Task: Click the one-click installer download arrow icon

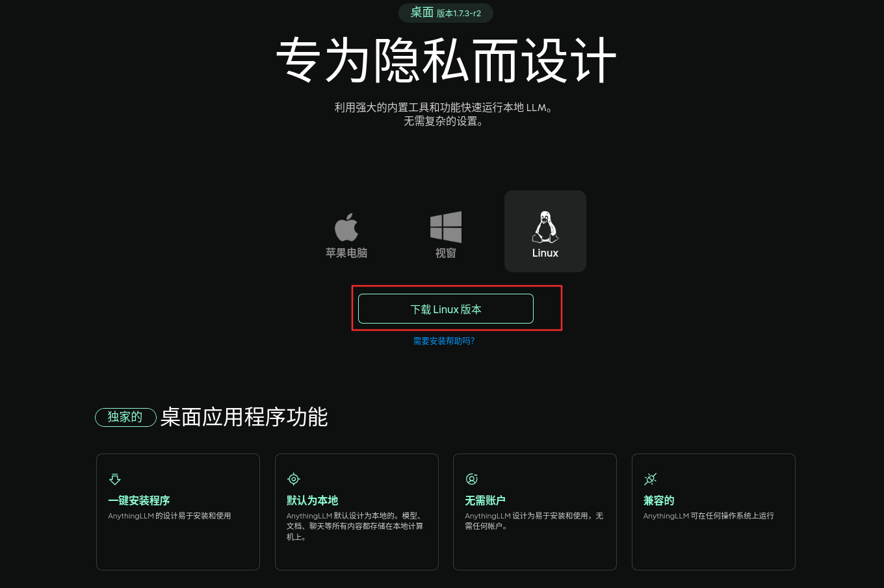Action: click(115, 479)
